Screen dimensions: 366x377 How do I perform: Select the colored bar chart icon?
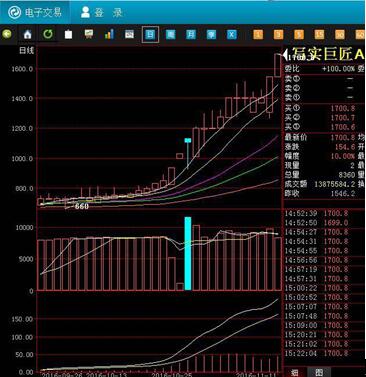click(109, 34)
